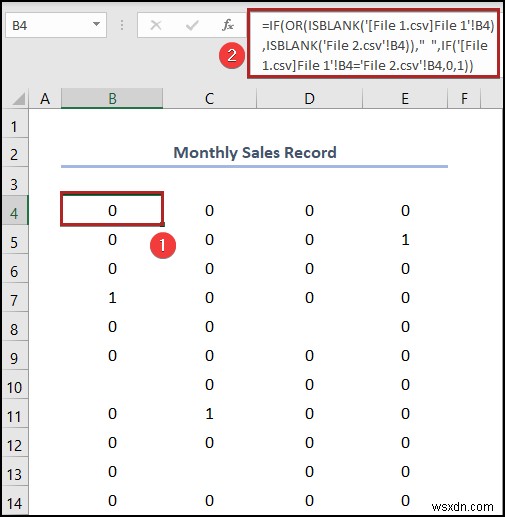Select cell B11 containing 0
Image resolution: width=505 pixels, height=517 pixels.
tap(112, 413)
